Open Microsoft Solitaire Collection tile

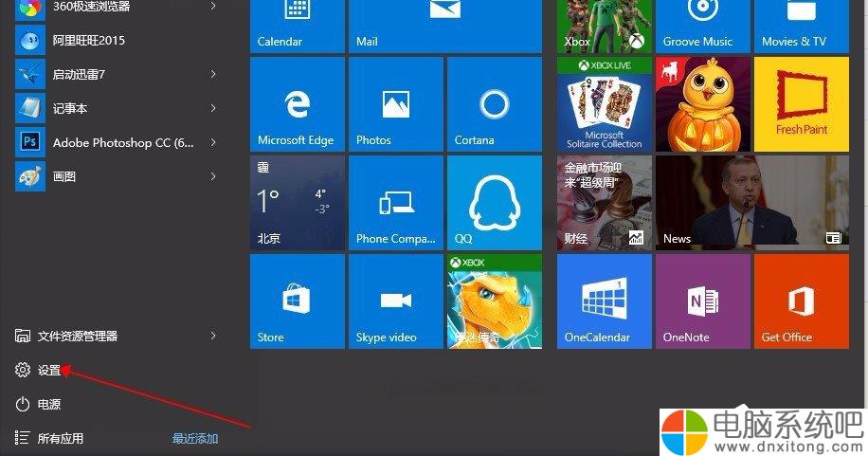[604, 104]
